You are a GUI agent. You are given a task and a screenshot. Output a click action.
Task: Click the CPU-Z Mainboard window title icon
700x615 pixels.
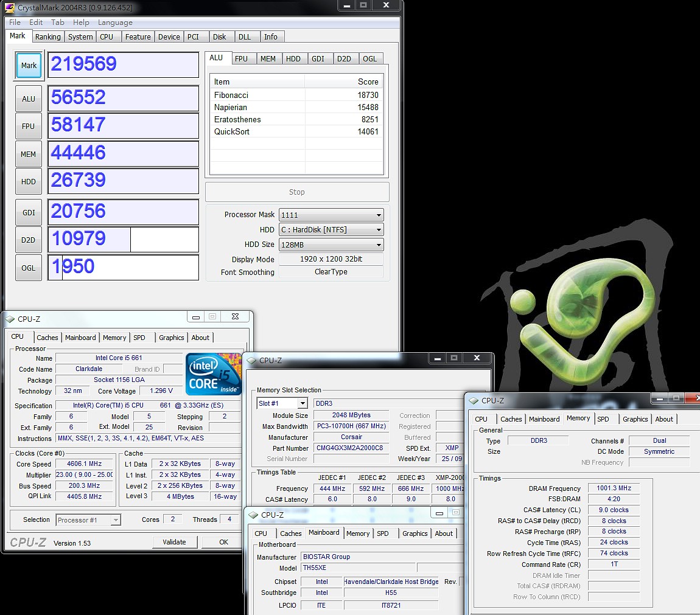254,515
